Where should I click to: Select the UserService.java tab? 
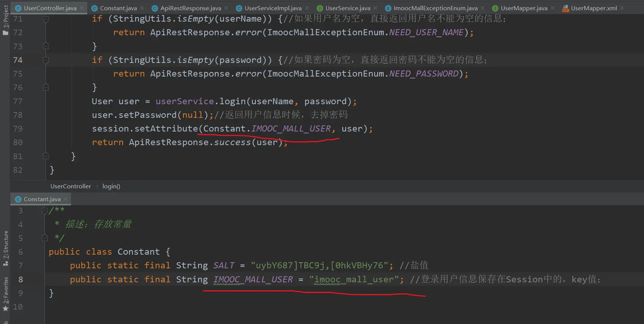pyautogui.click(x=348, y=8)
